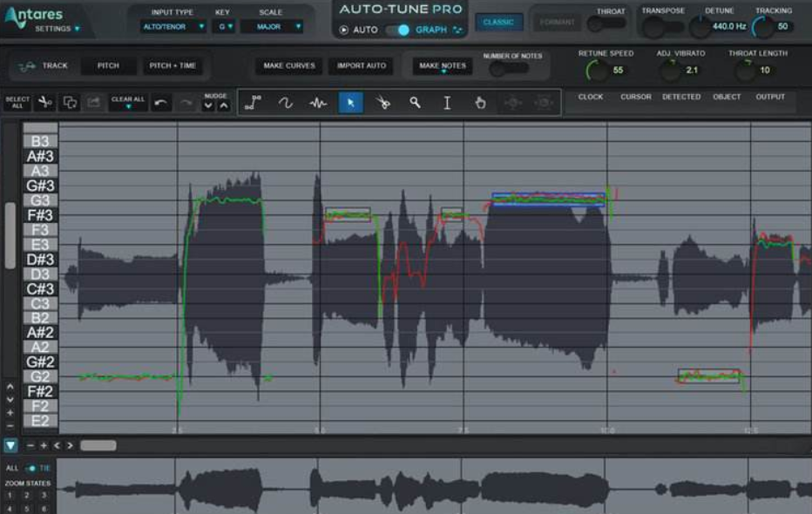This screenshot has width=812, height=514.
Task: Click the Copy icon in the edit toolbar
Action: pos(70,103)
